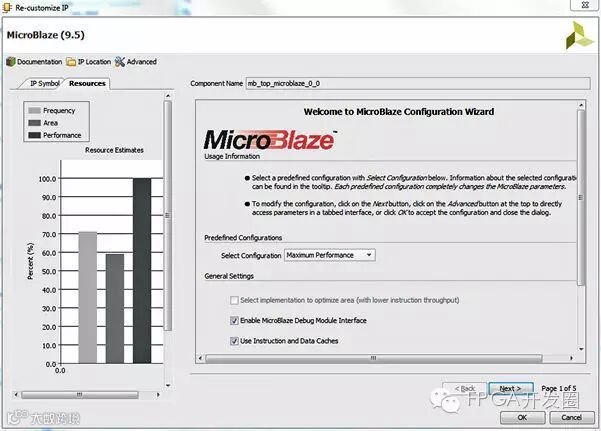Click the Resource Estimates chart title
Viewport: 601px width, 431px height.
click(114, 150)
